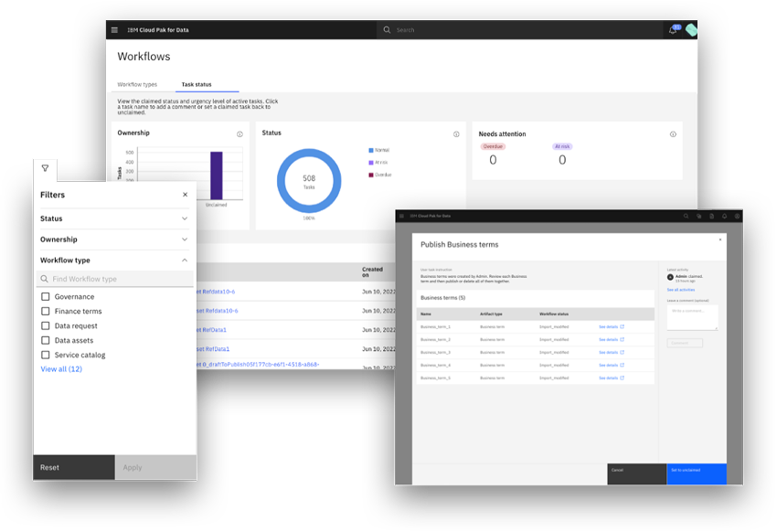Open the info tooltip on Needs attention card

click(674, 133)
